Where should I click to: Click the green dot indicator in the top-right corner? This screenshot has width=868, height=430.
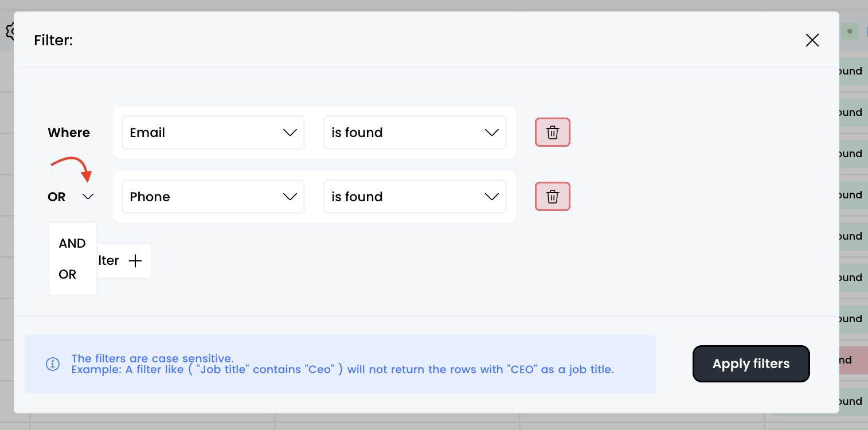point(850,32)
